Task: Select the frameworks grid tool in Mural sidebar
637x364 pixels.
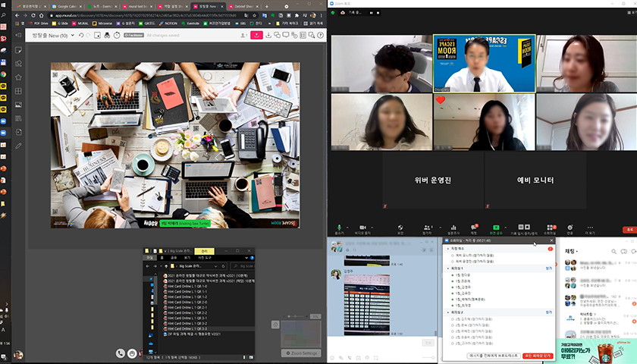Action: click(x=18, y=91)
